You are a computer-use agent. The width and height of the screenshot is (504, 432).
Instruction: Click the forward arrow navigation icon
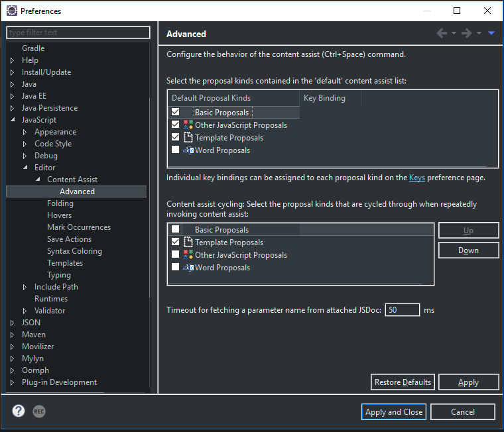click(467, 33)
